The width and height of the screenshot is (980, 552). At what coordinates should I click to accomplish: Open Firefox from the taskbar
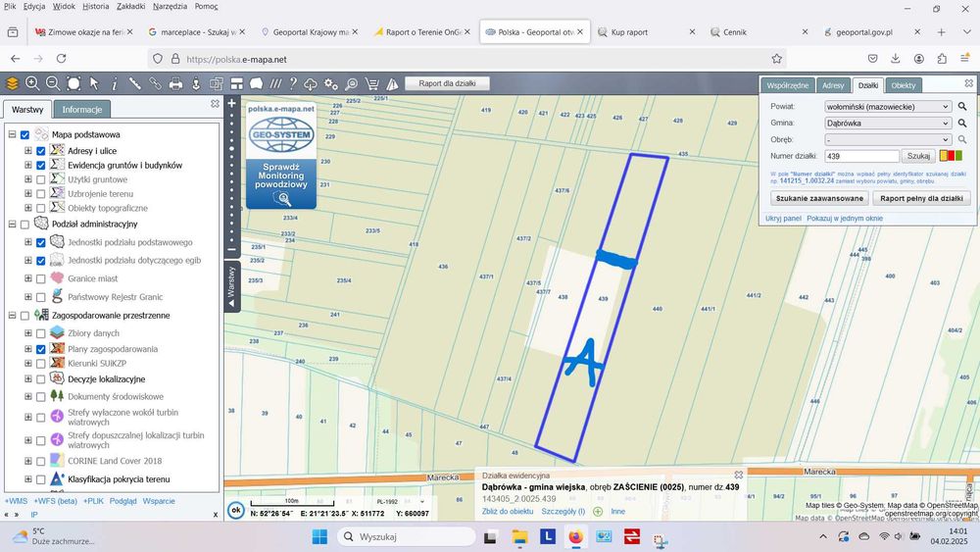[575, 536]
